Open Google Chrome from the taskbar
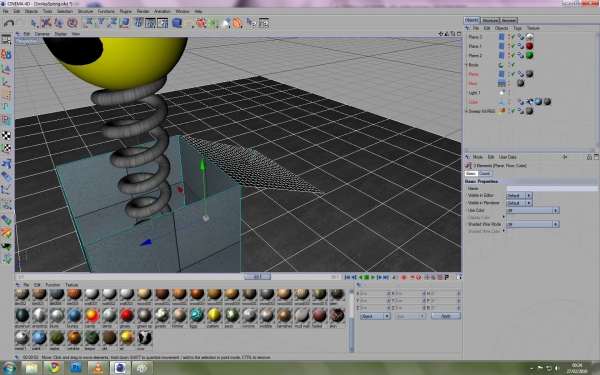The height and width of the screenshot is (375, 600). tap(54, 368)
